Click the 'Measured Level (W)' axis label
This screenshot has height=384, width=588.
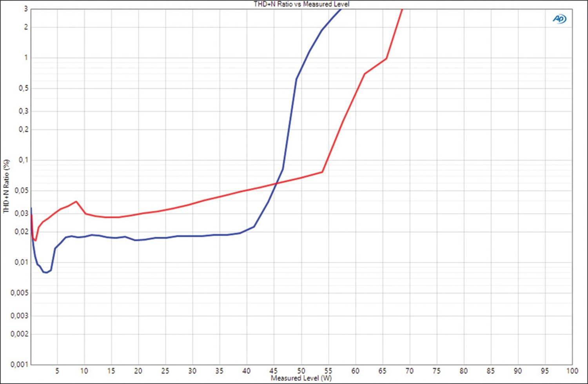[301, 378]
